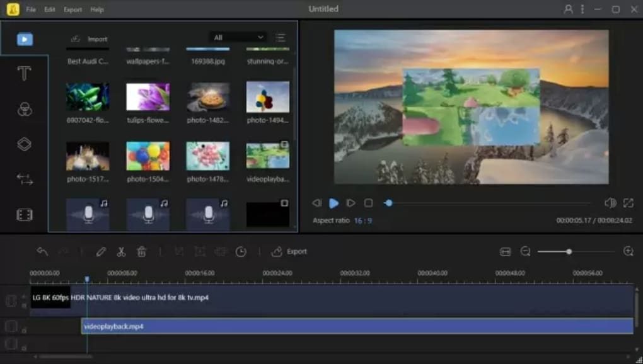Change the 16 : 9 aspect ratio setting
Viewport: 643px width, 364px height.
pyautogui.click(x=362, y=221)
